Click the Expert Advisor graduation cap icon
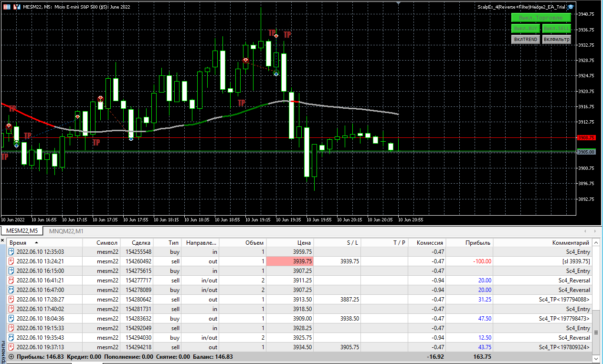603x364 pixels. pos(571,7)
